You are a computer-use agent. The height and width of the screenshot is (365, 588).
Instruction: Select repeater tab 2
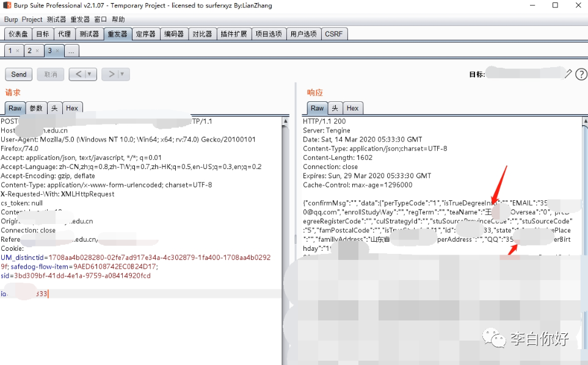[x=30, y=51]
